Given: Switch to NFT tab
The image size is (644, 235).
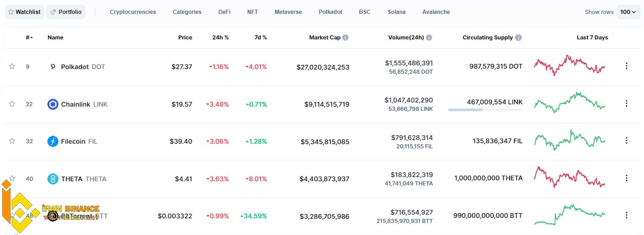Looking at the screenshot, I should (253, 12).
